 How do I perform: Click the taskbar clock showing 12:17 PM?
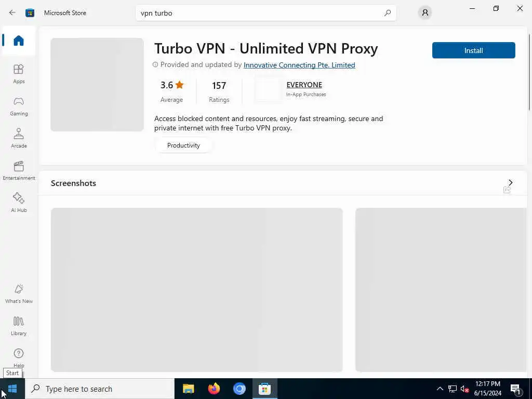pyautogui.click(x=487, y=389)
